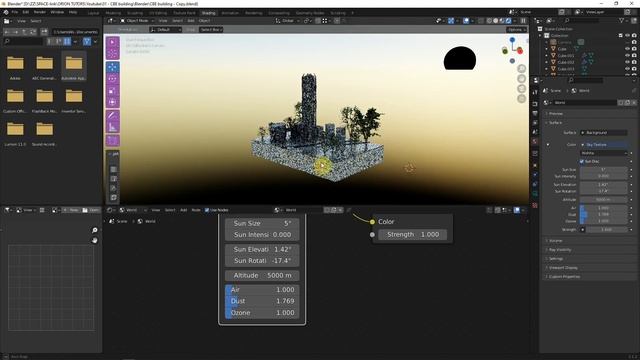Open the Default orientation dropdown

tap(165, 29)
